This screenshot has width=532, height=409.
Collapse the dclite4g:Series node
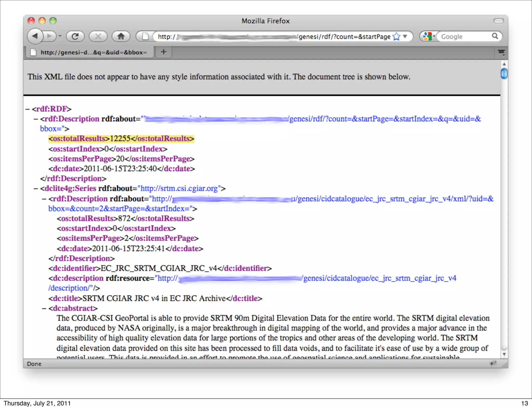click(36, 189)
